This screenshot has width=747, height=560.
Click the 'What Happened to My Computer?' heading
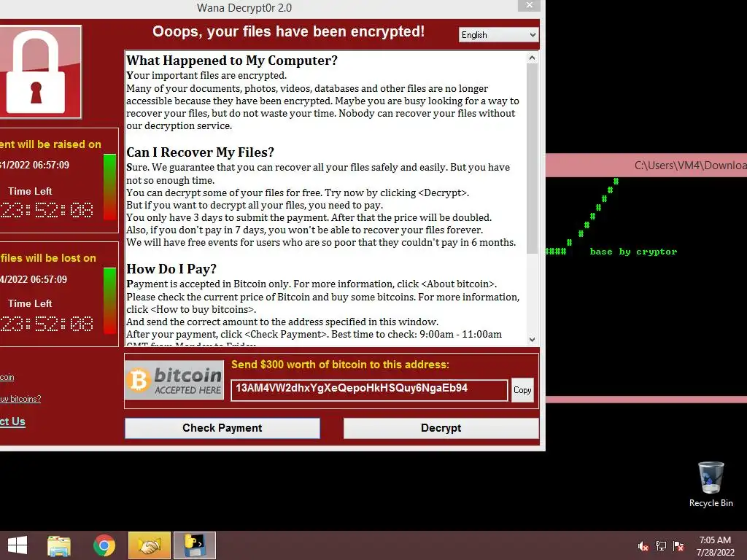coord(232,61)
